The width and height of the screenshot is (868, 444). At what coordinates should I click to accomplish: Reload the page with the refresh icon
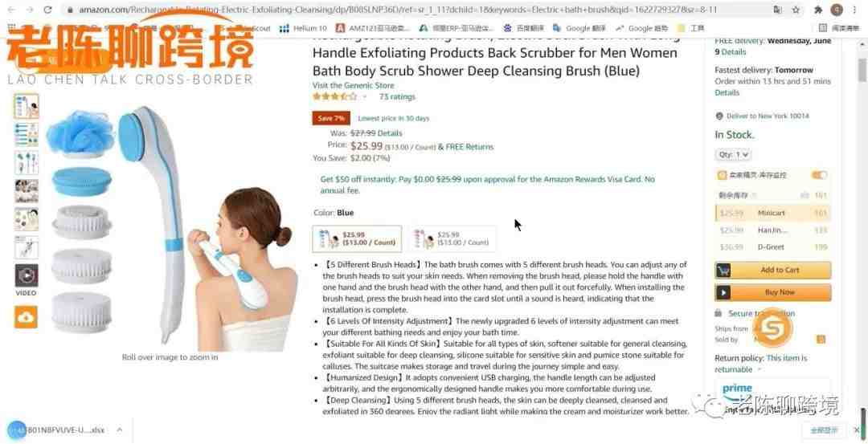pyautogui.click(x=47, y=10)
